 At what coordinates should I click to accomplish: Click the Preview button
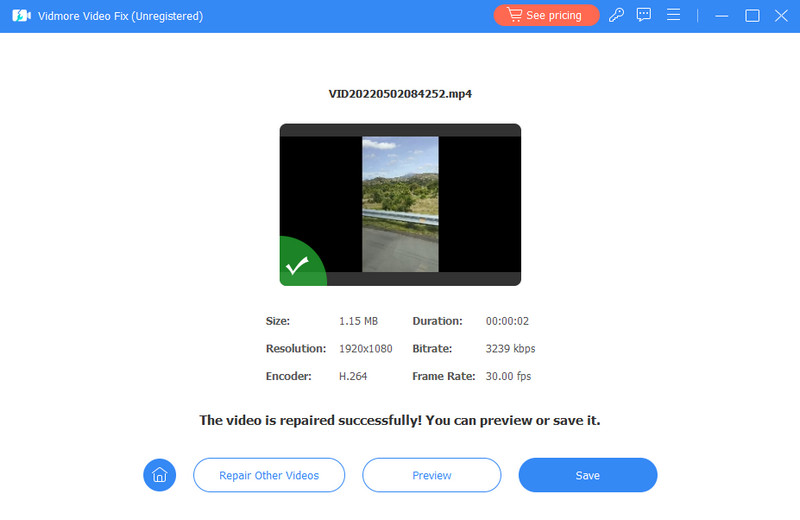[432, 475]
